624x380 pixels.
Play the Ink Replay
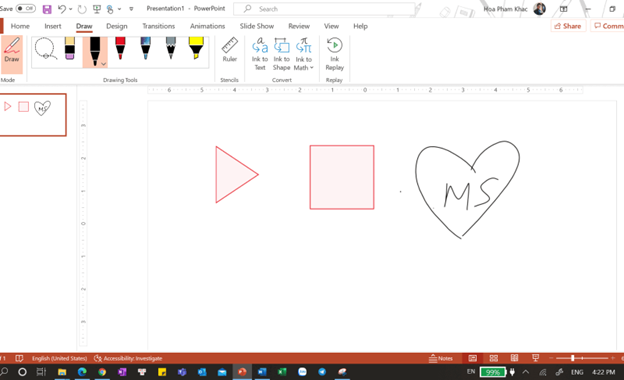coord(335,54)
